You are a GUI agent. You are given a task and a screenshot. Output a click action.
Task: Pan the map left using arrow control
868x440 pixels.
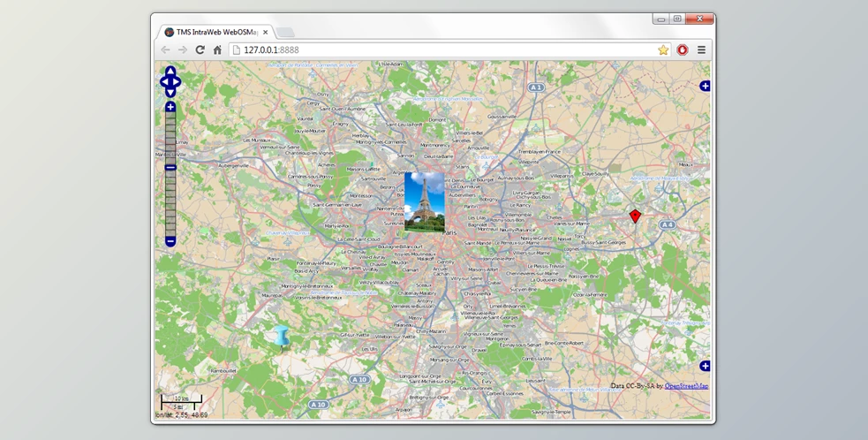(163, 82)
